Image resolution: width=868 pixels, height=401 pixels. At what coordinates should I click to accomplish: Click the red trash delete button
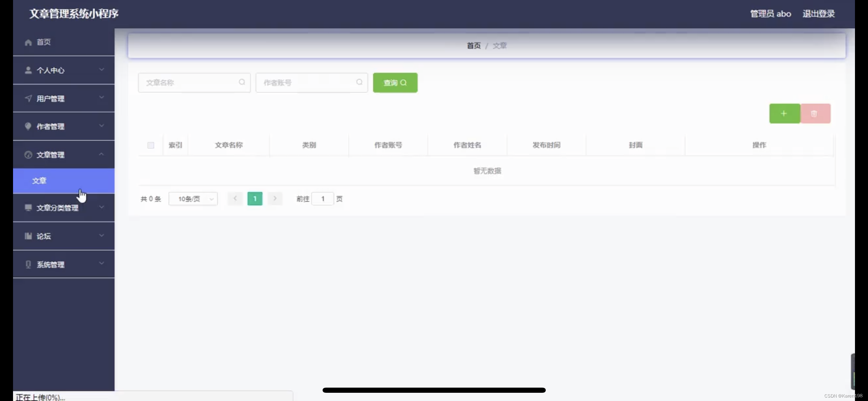tap(815, 113)
